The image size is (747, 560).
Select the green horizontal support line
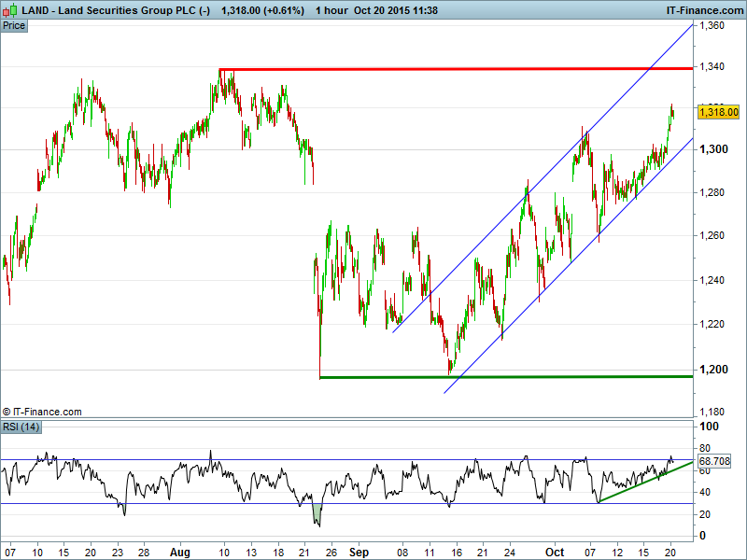pyautogui.click(x=504, y=377)
